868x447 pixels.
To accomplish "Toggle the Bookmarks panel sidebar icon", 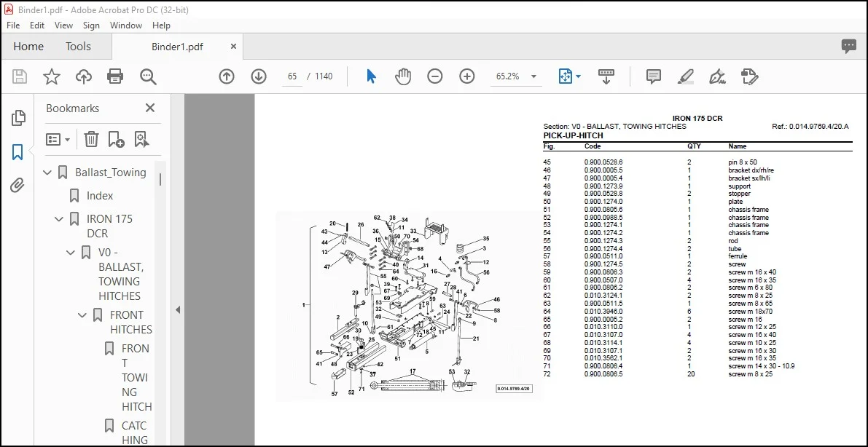I will (x=17, y=151).
